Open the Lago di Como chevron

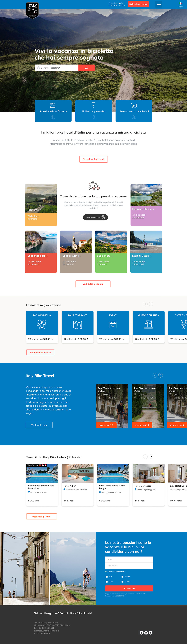pos(80,256)
